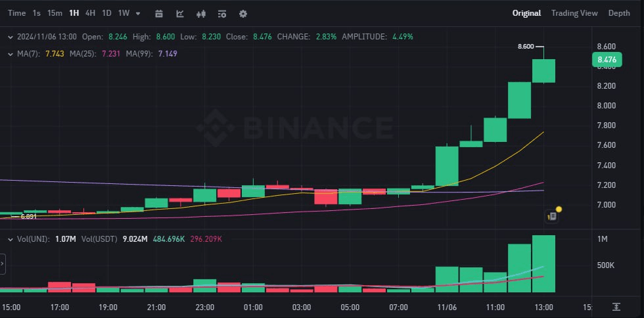
Task: Open chart settings gear icon
Action: click(x=243, y=13)
